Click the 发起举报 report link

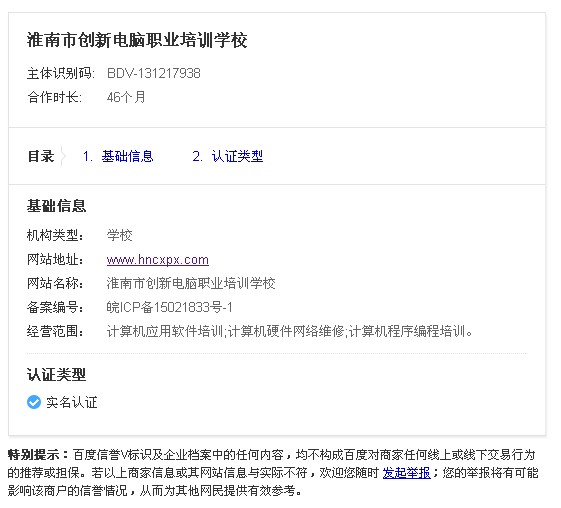pos(406,473)
